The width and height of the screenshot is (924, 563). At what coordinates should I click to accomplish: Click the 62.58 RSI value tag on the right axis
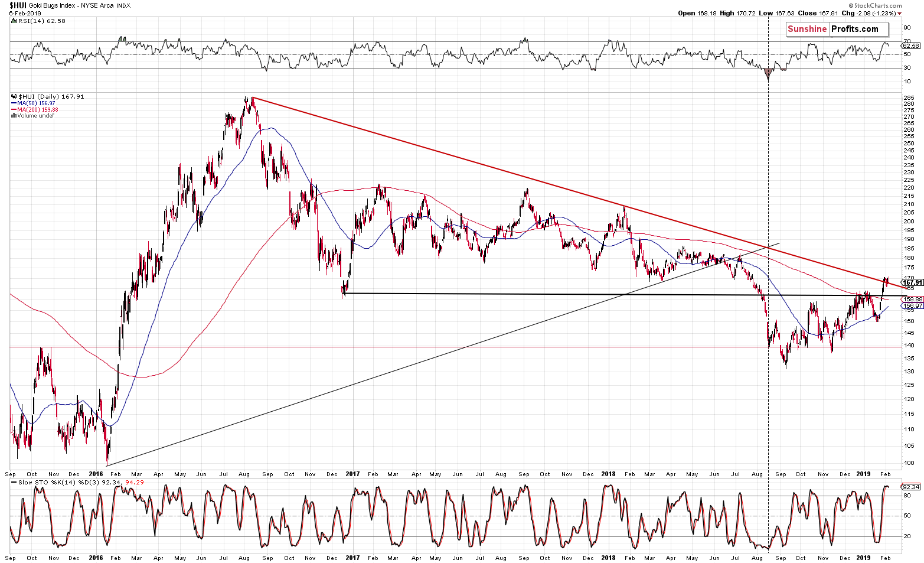(x=910, y=45)
